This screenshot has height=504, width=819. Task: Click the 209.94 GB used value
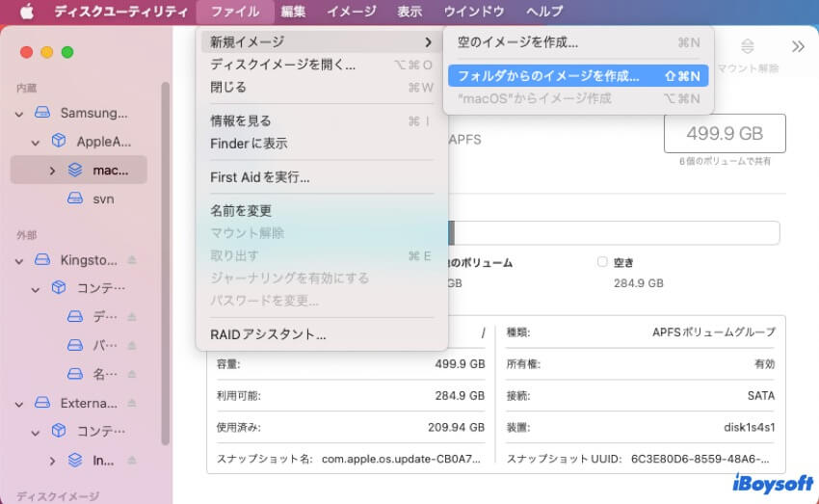[x=456, y=427]
